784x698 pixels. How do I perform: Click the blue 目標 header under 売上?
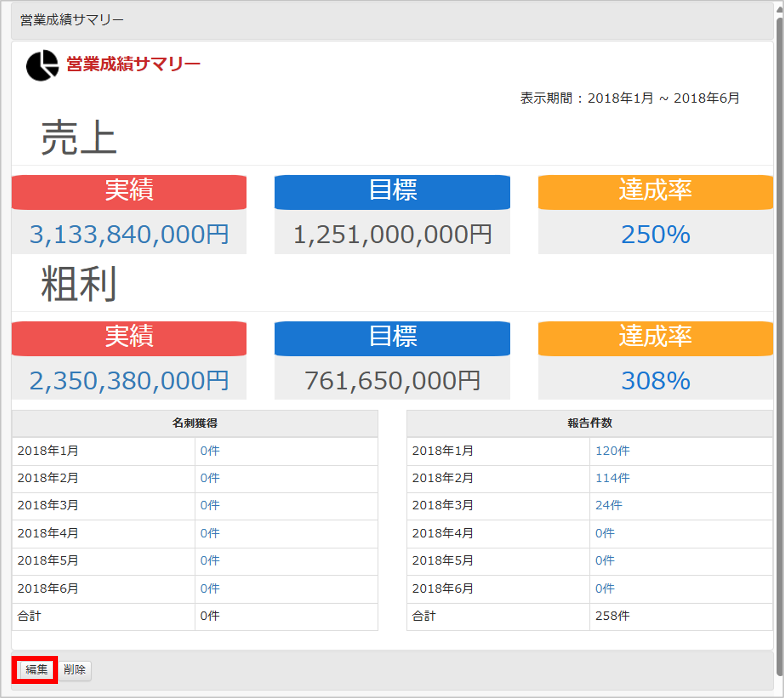point(392,193)
